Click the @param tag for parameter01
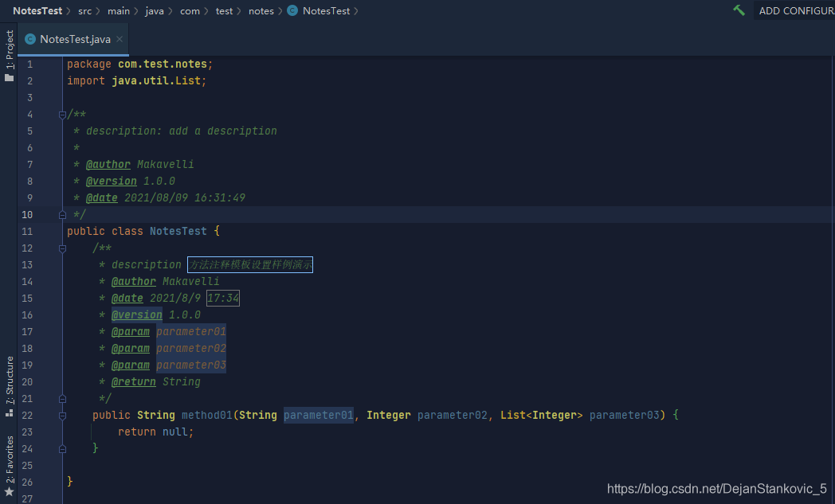 pos(131,331)
